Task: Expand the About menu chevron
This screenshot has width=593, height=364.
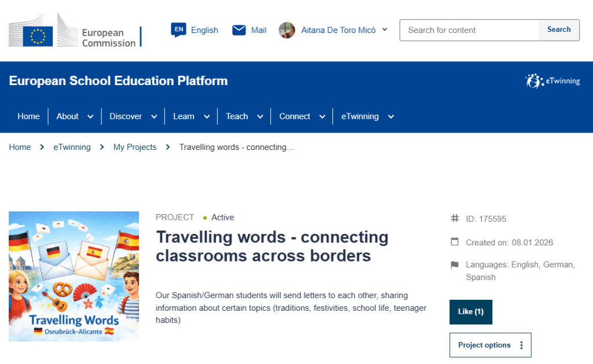Action: click(90, 116)
